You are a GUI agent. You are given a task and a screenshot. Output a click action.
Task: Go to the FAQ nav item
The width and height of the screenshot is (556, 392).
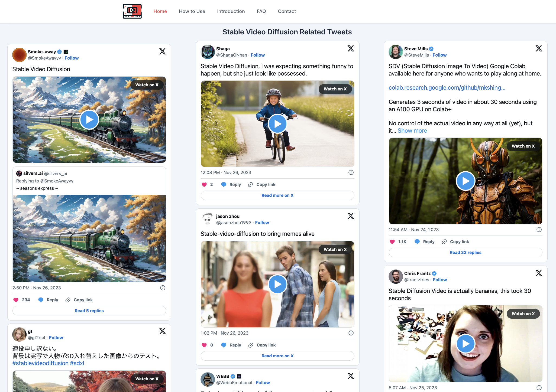click(x=261, y=11)
